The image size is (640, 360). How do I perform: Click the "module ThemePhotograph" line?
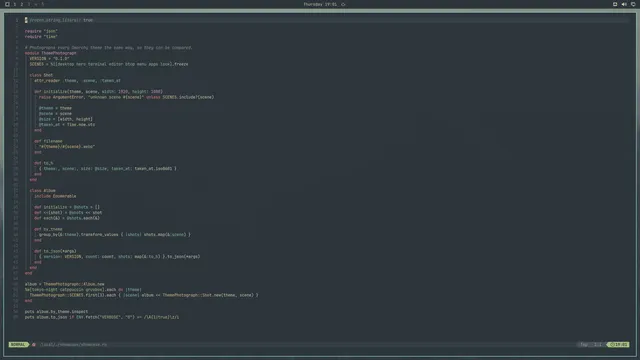(x=51, y=53)
